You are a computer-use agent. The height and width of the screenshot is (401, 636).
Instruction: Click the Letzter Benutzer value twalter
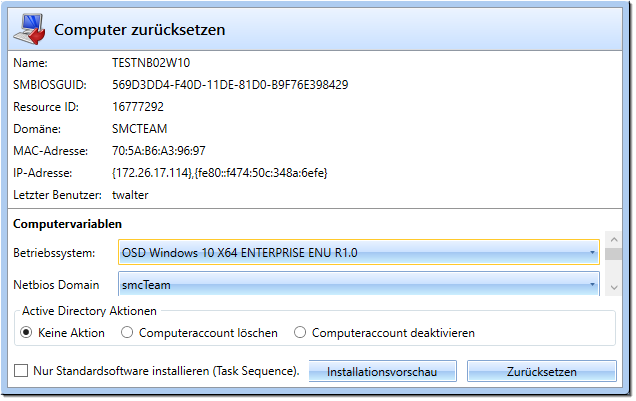[130, 195]
